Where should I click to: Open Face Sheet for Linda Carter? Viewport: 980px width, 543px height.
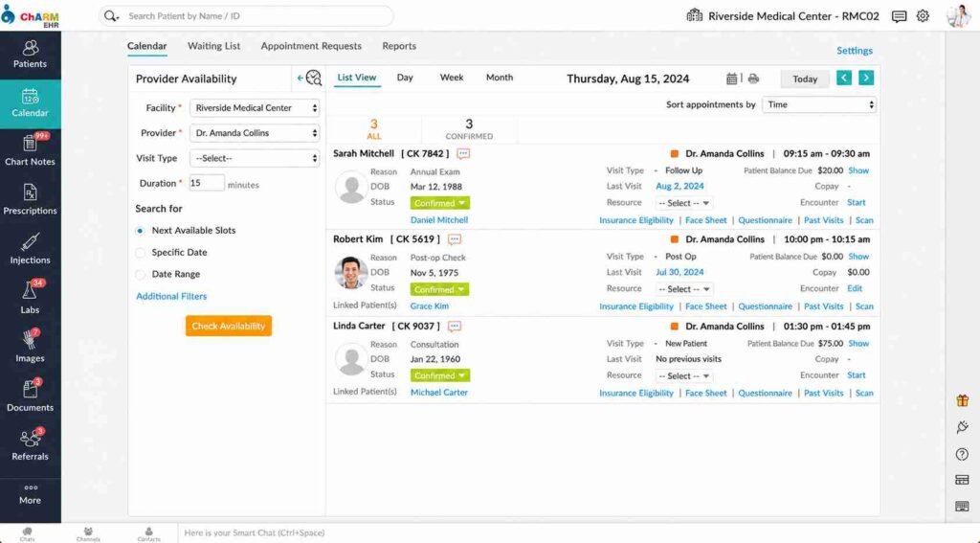705,394
